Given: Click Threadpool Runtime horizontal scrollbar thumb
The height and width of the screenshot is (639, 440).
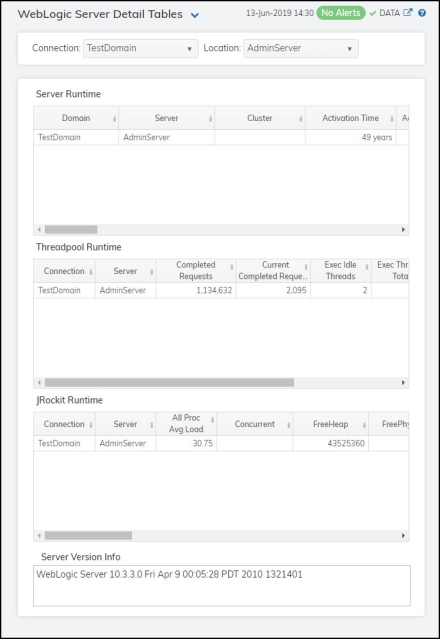Looking at the screenshot, I should 169,382.
